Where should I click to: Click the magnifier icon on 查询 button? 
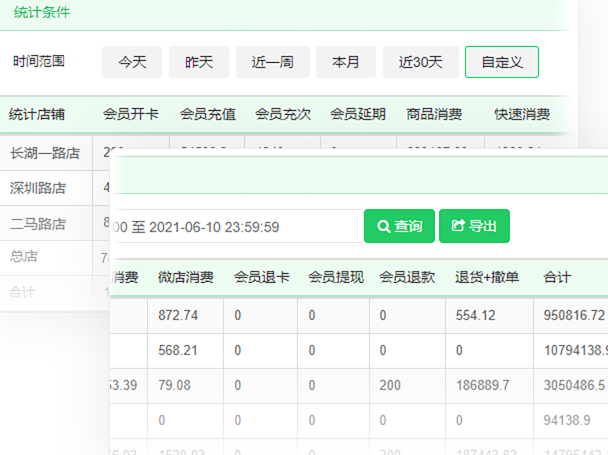point(383,227)
